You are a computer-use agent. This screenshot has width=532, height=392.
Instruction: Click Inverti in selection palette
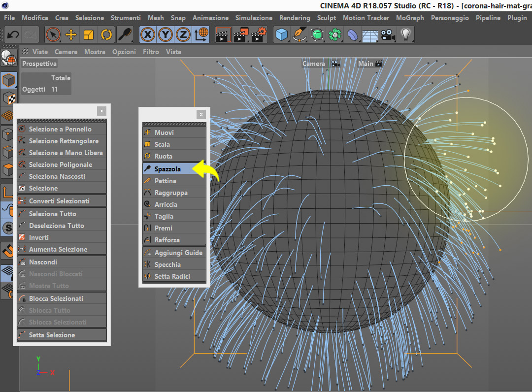point(62,237)
